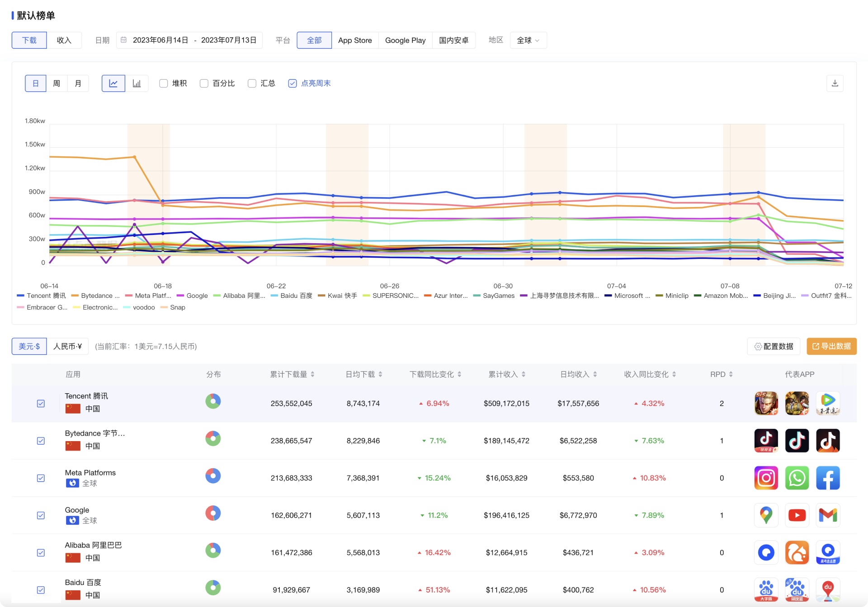Toggle Tencent 腾讯 legend color swatch

tap(20, 296)
